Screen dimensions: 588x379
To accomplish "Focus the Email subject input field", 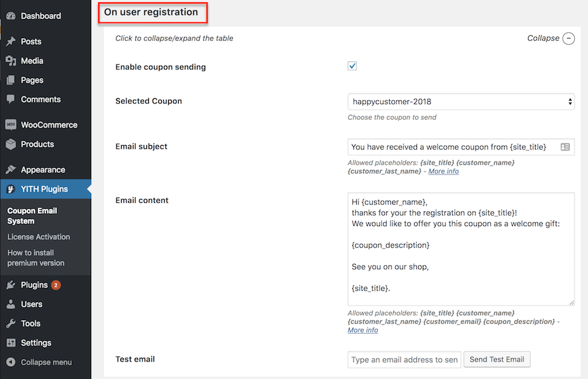I will [461, 147].
